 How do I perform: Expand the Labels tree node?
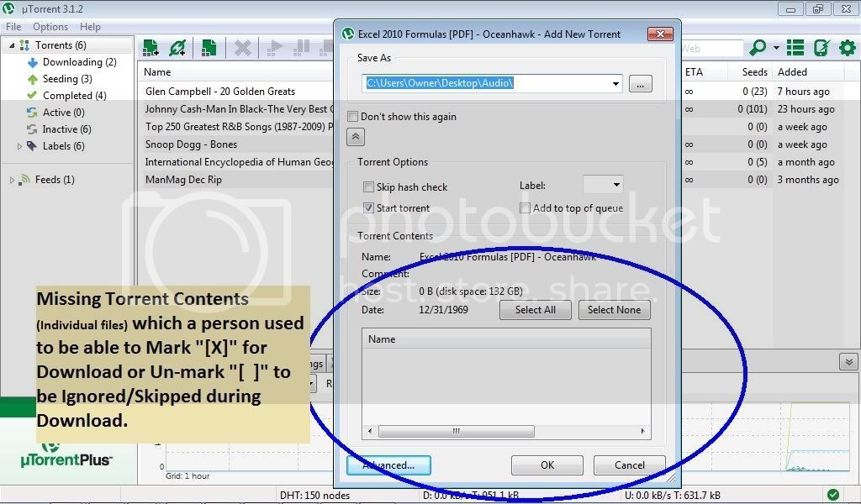pyautogui.click(x=20, y=146)
